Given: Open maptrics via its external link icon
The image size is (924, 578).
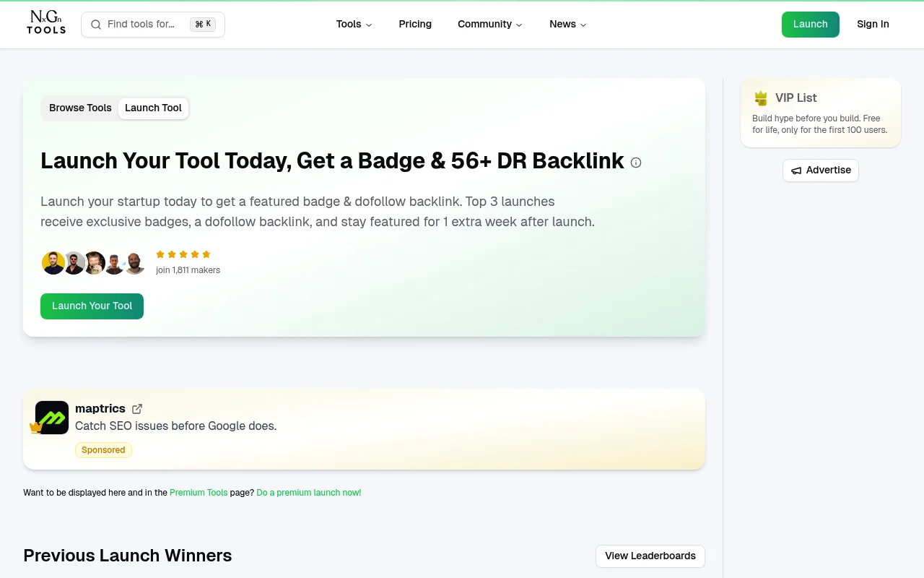Looking at the screenshot, I should click(x=137, y=408).
